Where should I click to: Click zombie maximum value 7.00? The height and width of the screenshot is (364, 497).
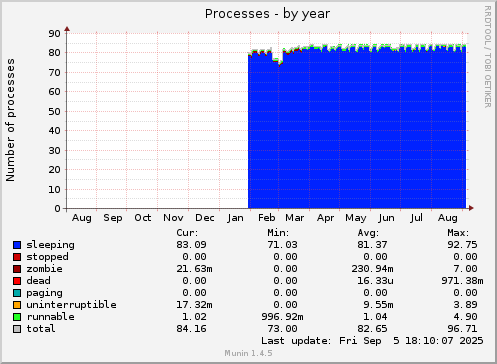click(465, 269)
